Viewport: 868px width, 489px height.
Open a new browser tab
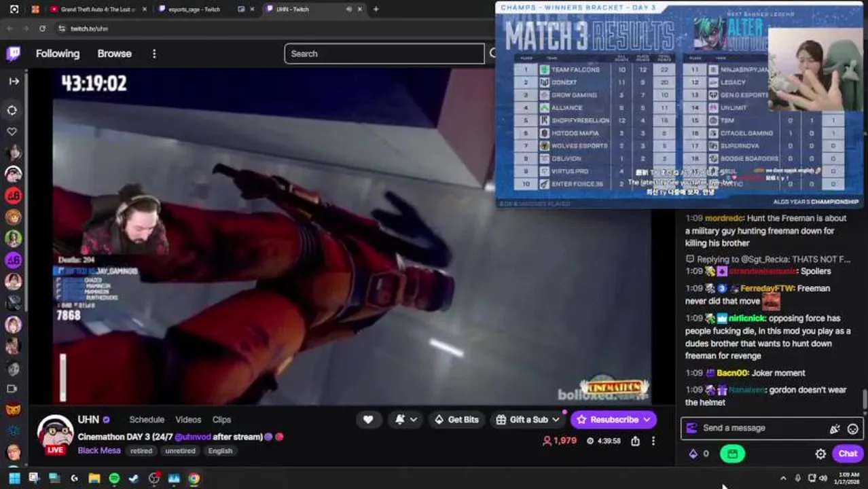(376, 10)
